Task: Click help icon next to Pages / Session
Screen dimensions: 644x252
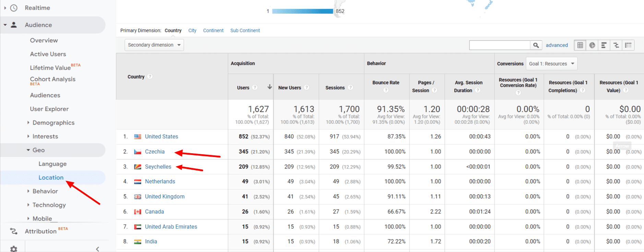Action: point(434,90)
